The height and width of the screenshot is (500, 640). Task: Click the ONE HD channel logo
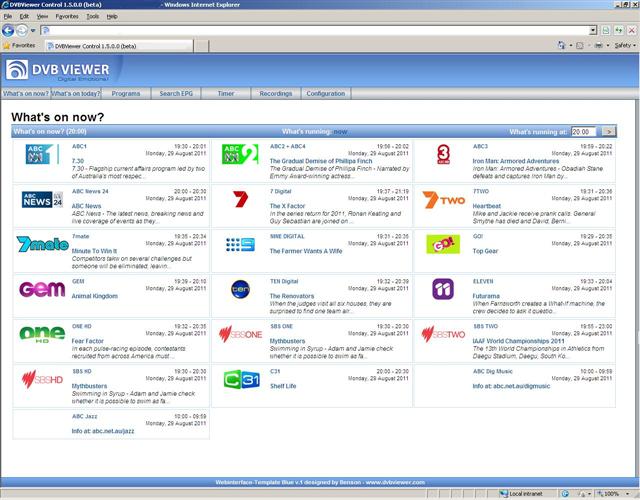pyautogui.click(x=42, y=334)
